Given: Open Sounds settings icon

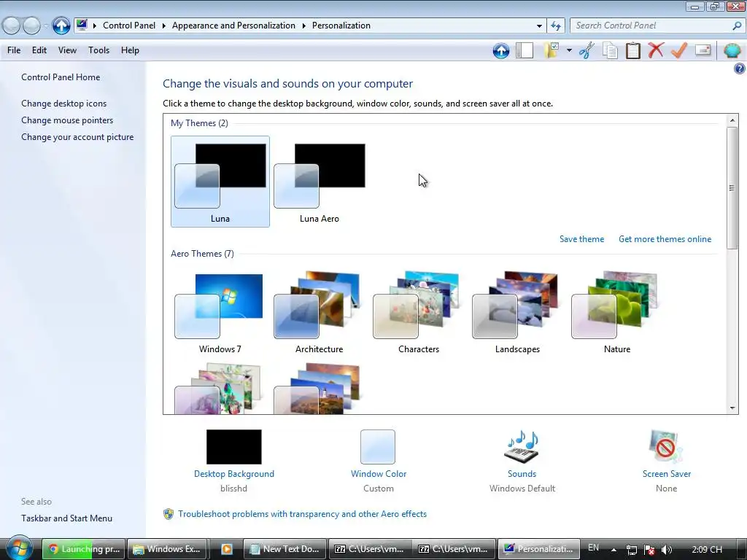Looking at the screenshot, I should (522, 447).
